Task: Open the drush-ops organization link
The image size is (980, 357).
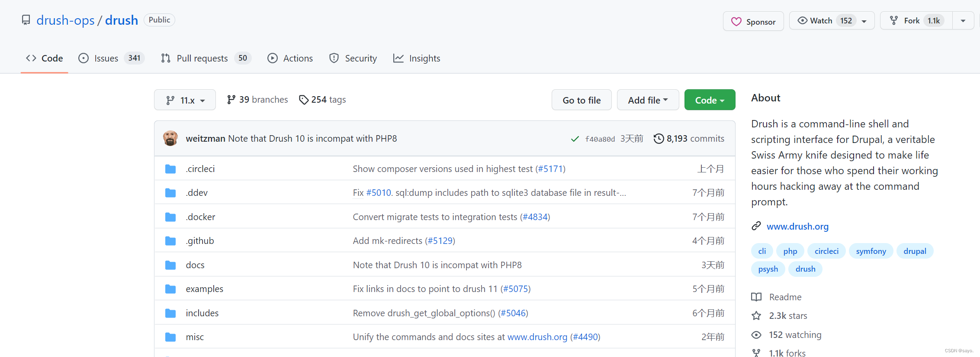Action: click(x=65, y=20)
